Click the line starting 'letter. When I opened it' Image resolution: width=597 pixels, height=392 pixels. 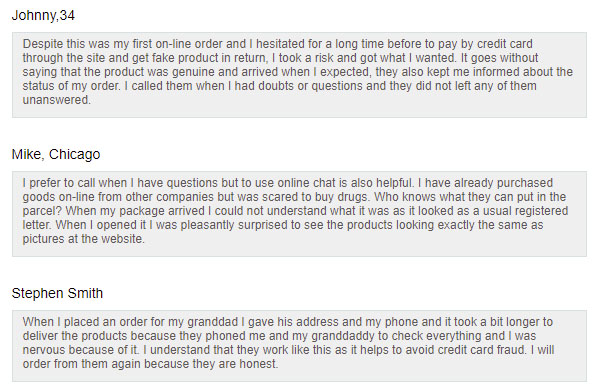coord(283,225)
